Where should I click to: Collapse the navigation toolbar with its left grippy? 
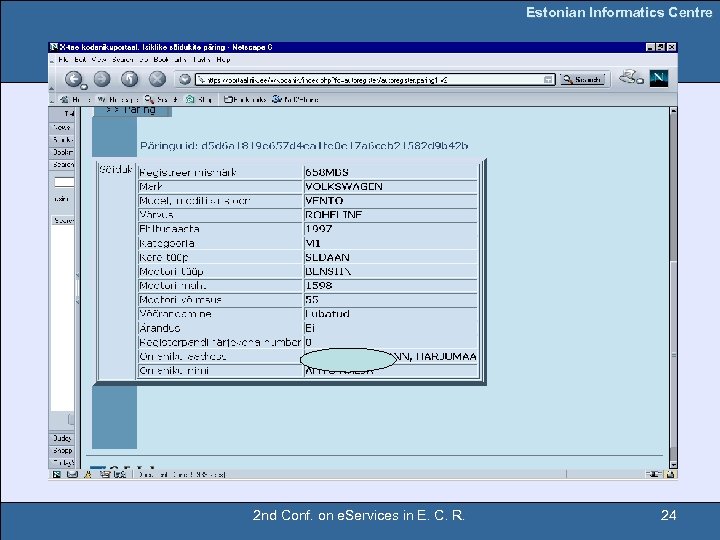pos(51,79)
